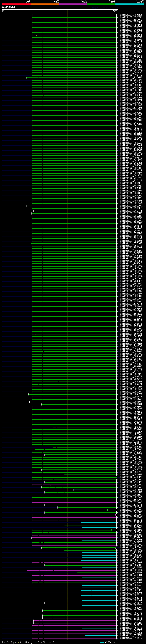The height and width of the screenshot is (644, 146).
Task: Open hit UniRef100_C4JZ64
Action: [131, 309]
